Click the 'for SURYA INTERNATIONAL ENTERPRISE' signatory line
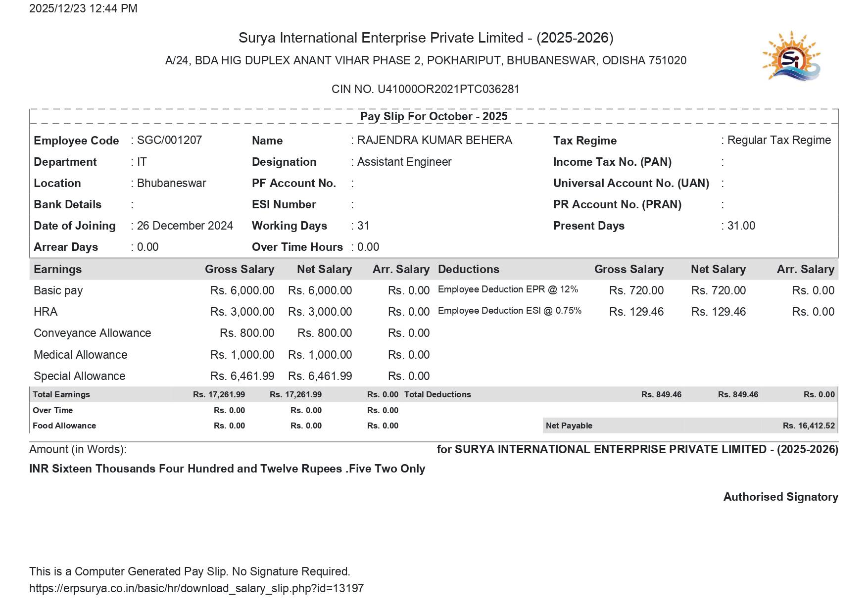 click(637, 449)
